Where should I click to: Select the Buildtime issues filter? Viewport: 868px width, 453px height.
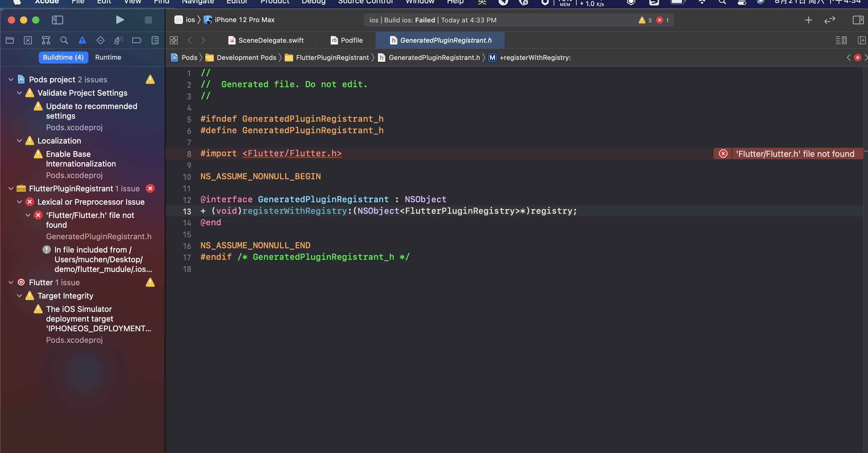63,57
